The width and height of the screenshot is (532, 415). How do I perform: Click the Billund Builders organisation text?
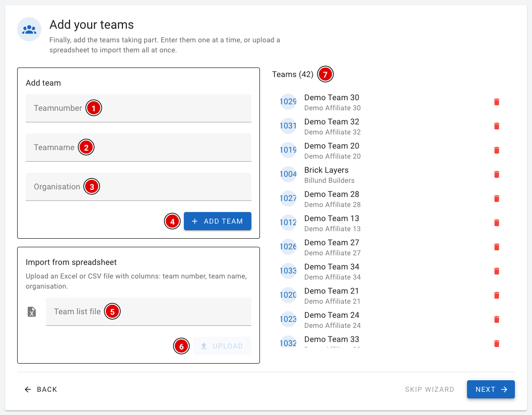point(329,180)
